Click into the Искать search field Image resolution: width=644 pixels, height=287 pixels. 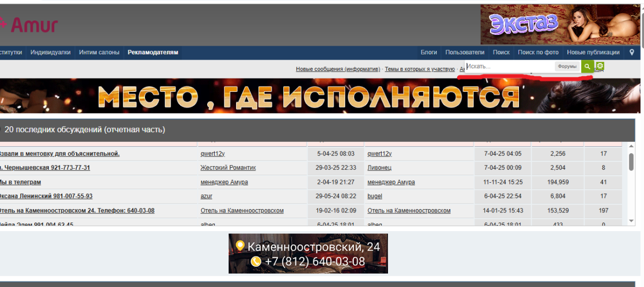(509, 67)
